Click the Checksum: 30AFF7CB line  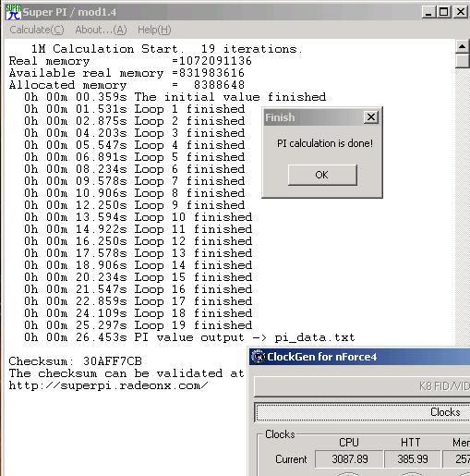76,361
